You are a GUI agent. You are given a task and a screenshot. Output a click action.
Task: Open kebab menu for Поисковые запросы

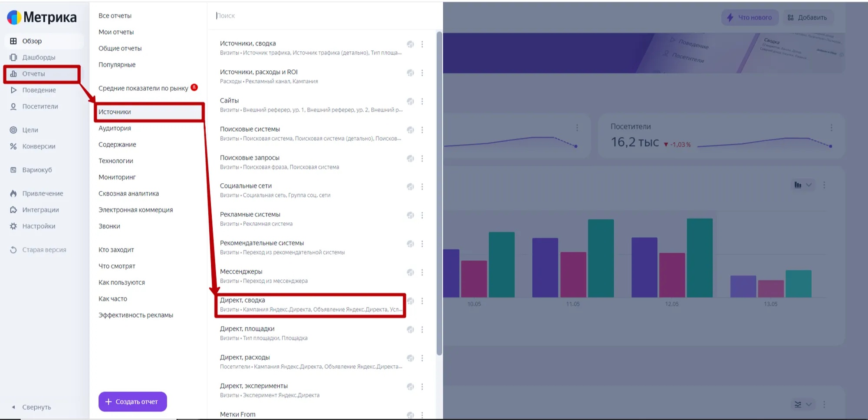[x=422, y=159]
